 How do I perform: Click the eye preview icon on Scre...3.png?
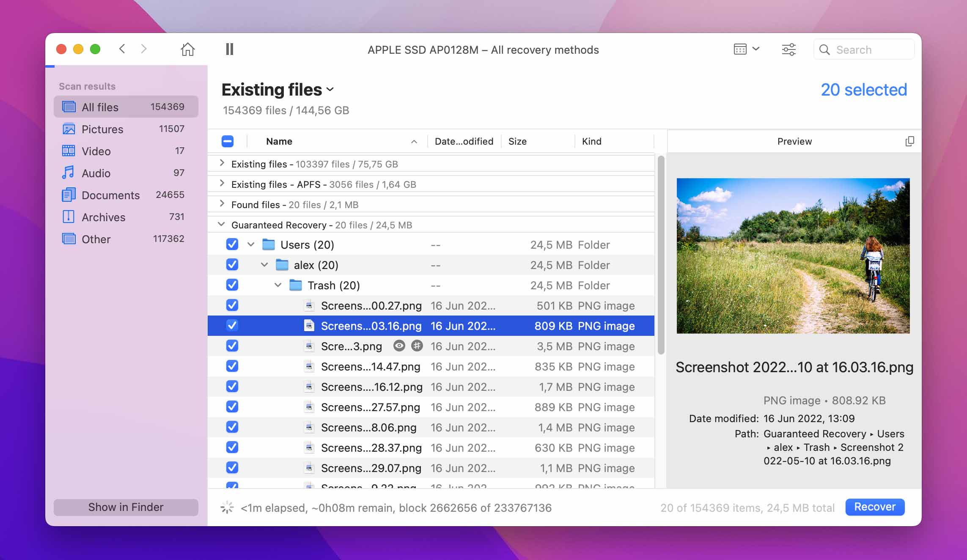click(x=399, y=346)
